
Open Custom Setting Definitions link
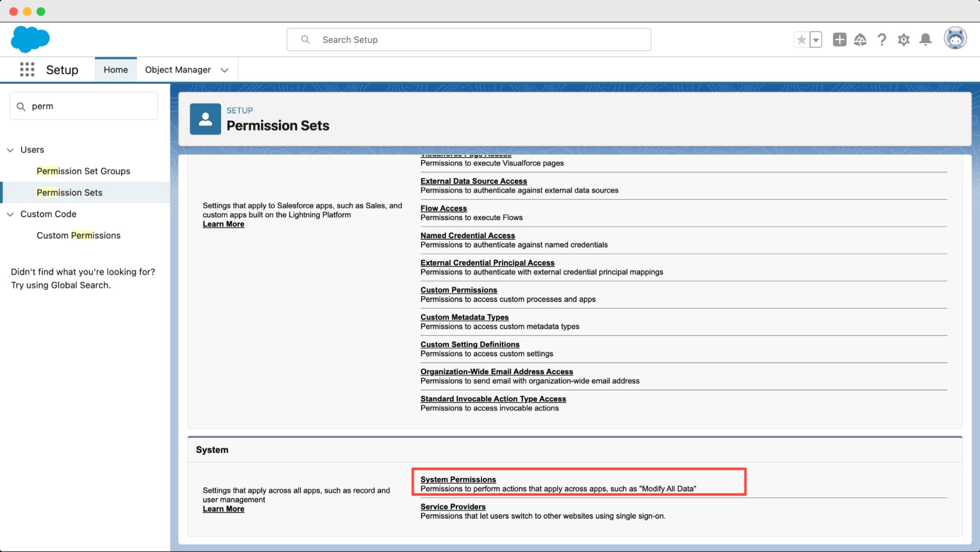(x=470, y=344)
